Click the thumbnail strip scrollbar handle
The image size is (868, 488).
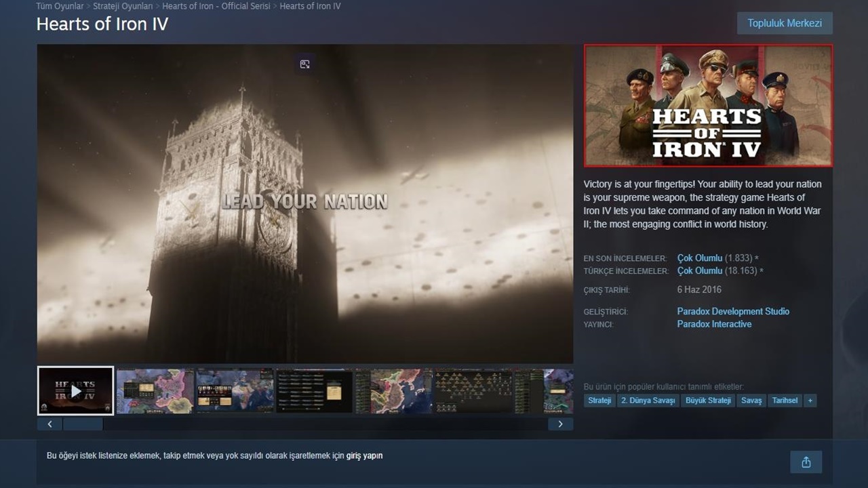83,424
